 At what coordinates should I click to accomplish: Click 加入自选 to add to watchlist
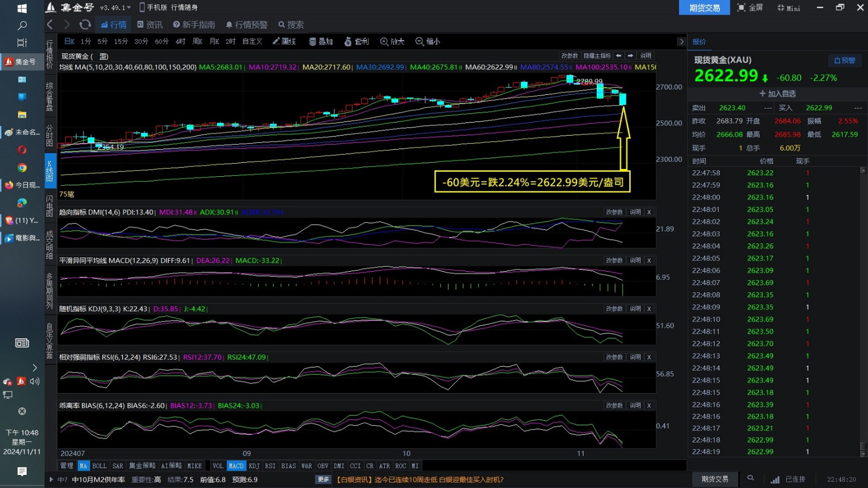(777, 93)
